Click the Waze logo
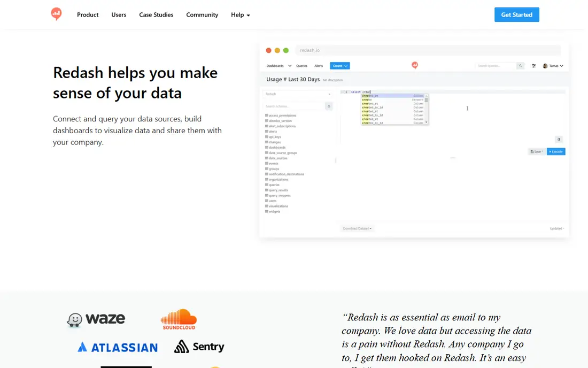588x368 pixels. (x=96, y=320)
